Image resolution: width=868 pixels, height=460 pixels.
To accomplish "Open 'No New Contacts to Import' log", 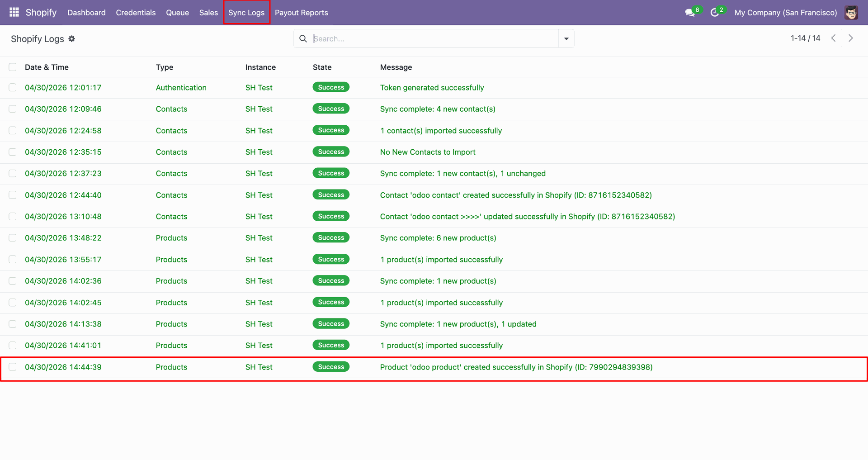I will [x=428, y=152].
